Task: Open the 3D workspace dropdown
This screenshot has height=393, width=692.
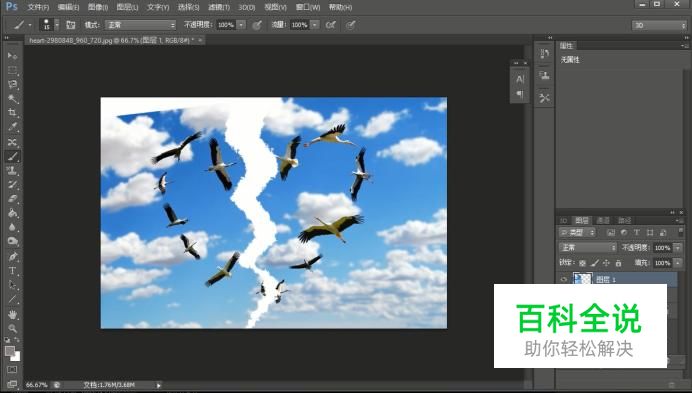Action: click(659, 25)
